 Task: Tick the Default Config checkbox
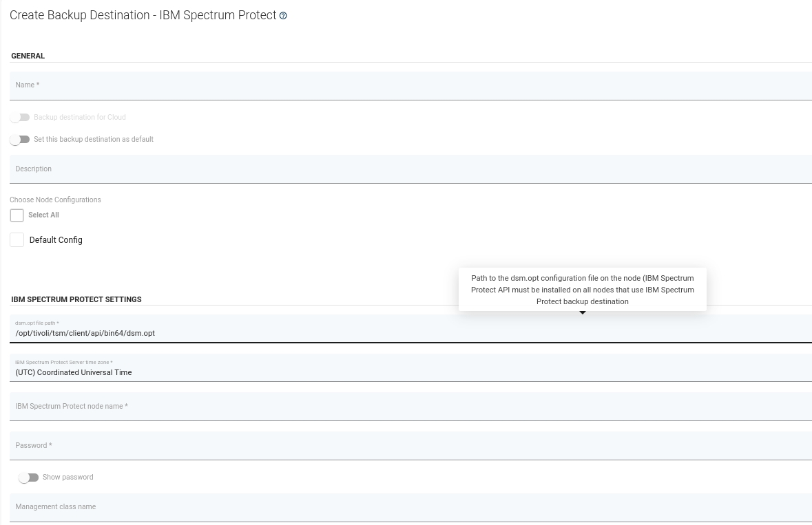[17, 240]
